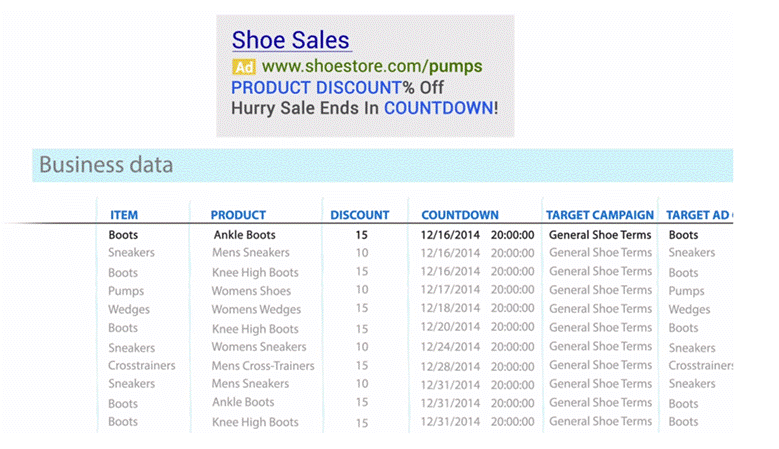This screenshot has width=779, height=449.
Task: Click the Mens Cross-Trainers product cell
Action: tap(263, 366)
